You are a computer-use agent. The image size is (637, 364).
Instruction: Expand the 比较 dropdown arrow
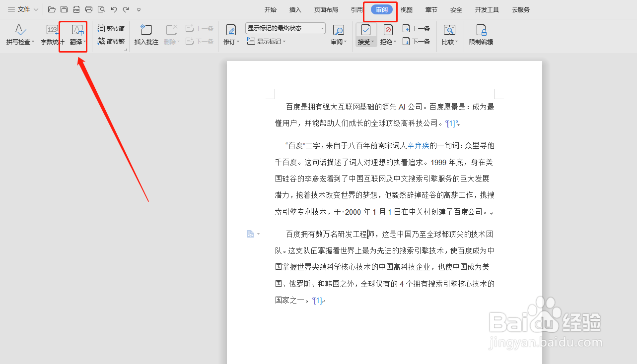tap(456, 42)
